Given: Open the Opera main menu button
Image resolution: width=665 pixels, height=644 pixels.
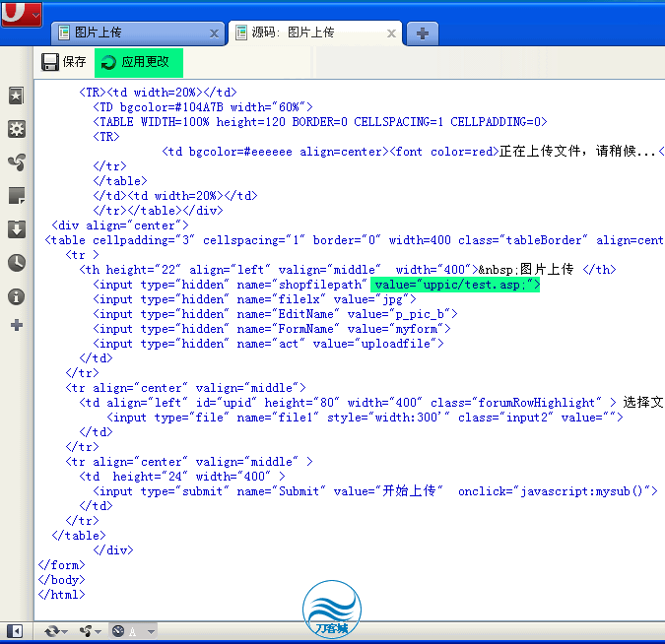Looking at the screenshot, I should point(22,14).
